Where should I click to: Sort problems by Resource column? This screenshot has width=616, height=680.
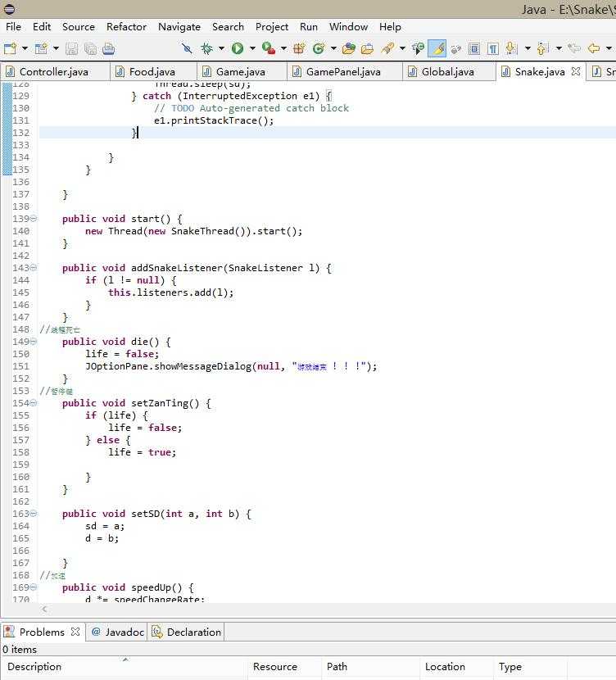point(284,667)
